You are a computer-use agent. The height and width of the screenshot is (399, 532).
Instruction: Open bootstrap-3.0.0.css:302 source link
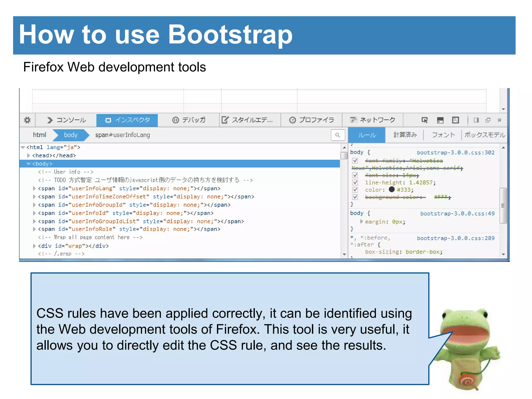(x=456, y=152)
